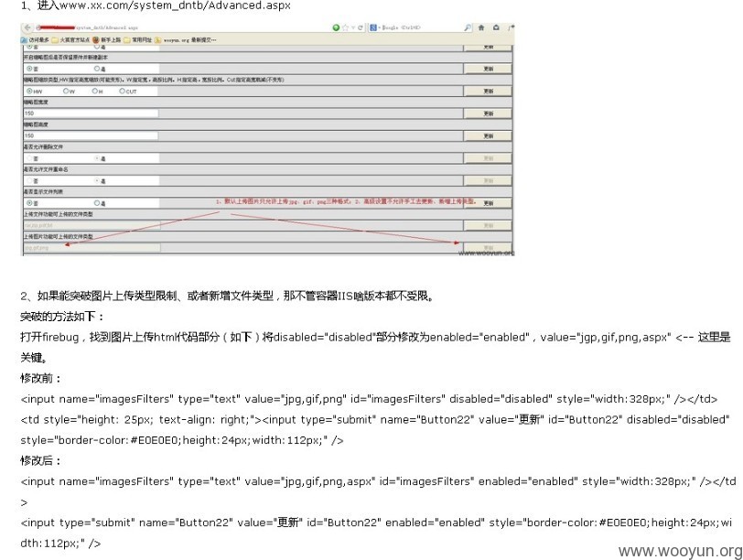Reload the page with the refresh icon
Image resolution: width=743 pixels, height=560 pixels.
pos(361,28)
